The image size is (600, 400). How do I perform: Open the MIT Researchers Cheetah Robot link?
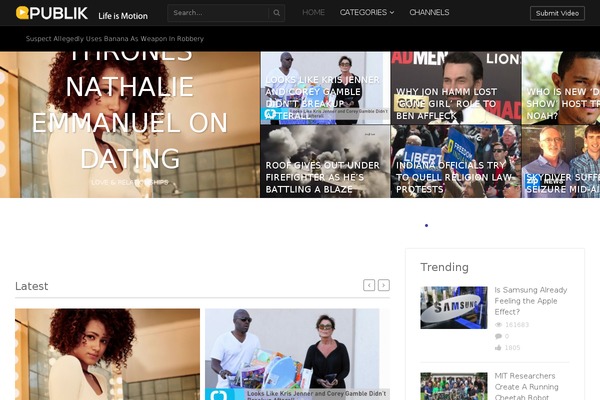click(527, 386)
